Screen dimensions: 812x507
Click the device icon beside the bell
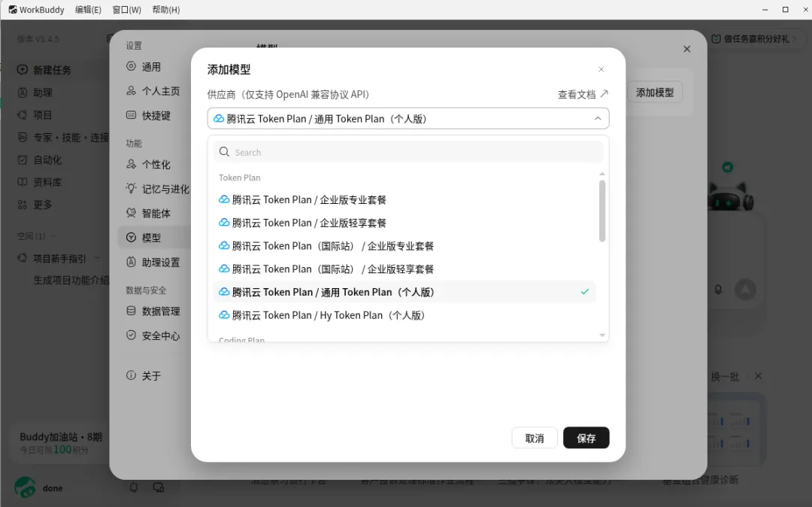coord(159,487)
